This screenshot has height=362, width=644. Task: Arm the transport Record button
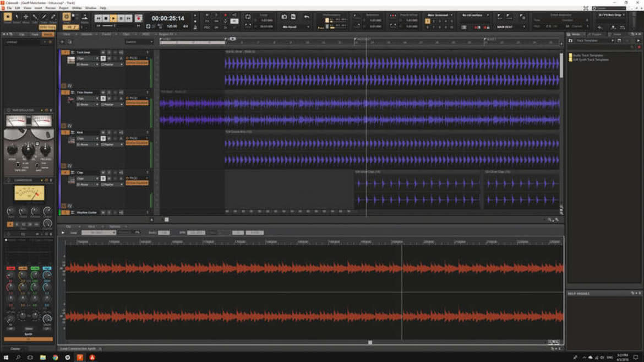click(x=139, y=19)
